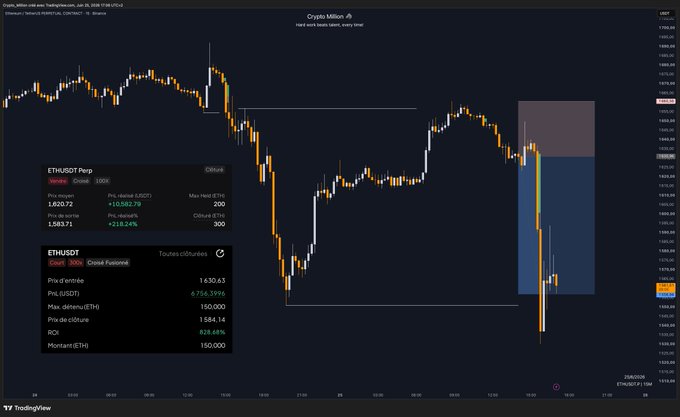The height and width of the screenshot is (417, 680).
Task: Select the Croisé Fusionné tag
Action: tap(108, 263)
